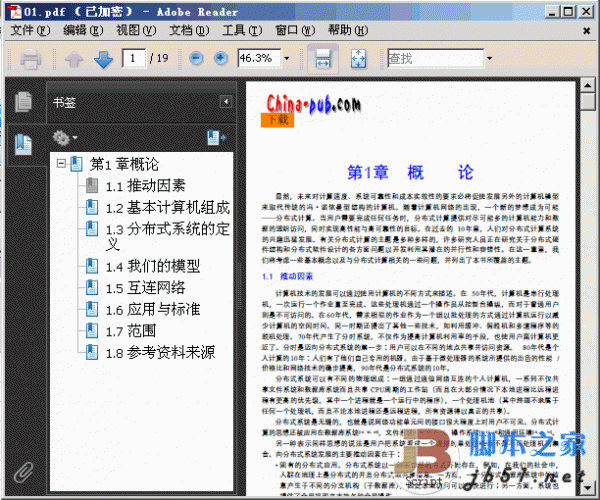Open the 编辑(E) menu
The height and width of the screenshot is (500, 600).
pyautogui.click(x=83, y=30)
